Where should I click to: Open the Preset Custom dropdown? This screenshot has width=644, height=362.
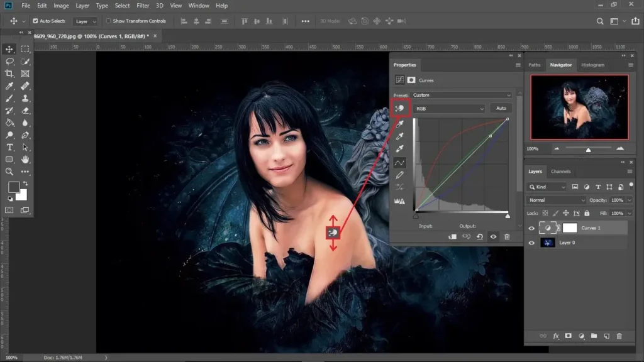coord(461,96)
